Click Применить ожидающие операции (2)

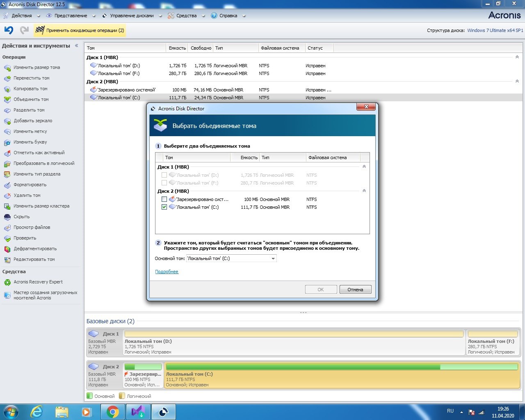(x=80, y=30)
